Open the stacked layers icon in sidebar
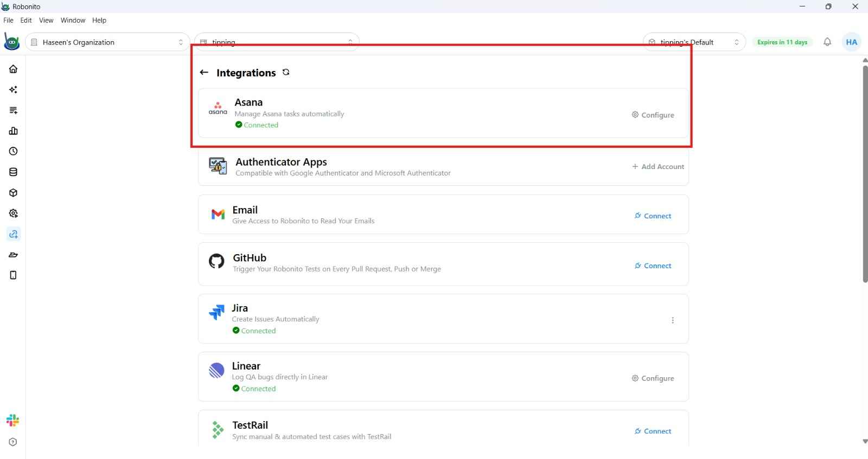868x459 pixels. pyautogui.click(x=14, y=255)
